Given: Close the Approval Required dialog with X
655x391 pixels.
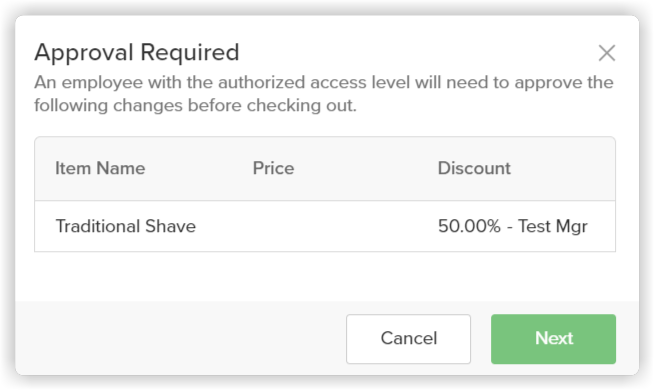Looking at the screenshot, I should tap(607, 53).
